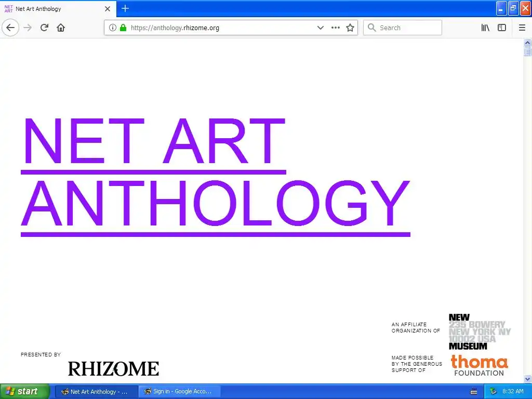Image resolution: width=532 pixels, height=399 pixels.
Task: Switch to Sign in Google Account taskbar window
Action: pos(179,392)
